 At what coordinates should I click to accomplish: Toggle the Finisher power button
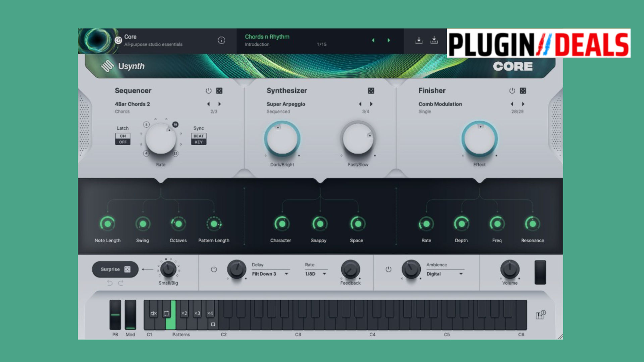[x=512, y=91]
